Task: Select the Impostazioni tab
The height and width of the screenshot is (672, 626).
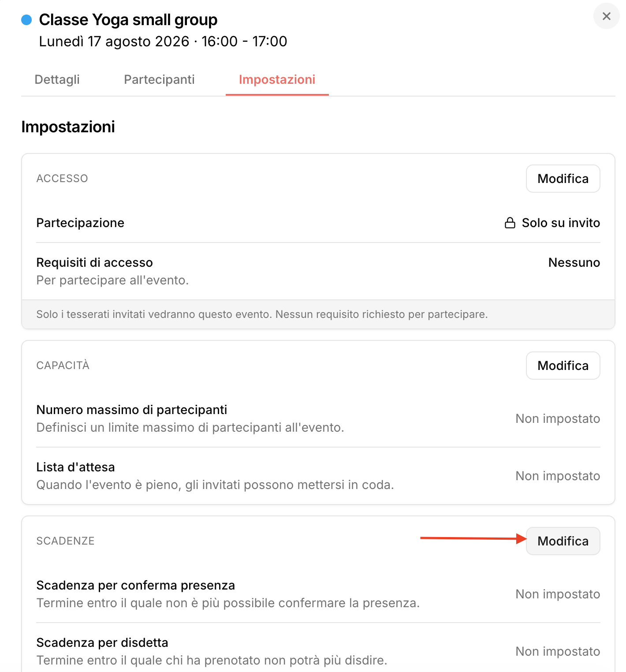Action: point(277,79)
